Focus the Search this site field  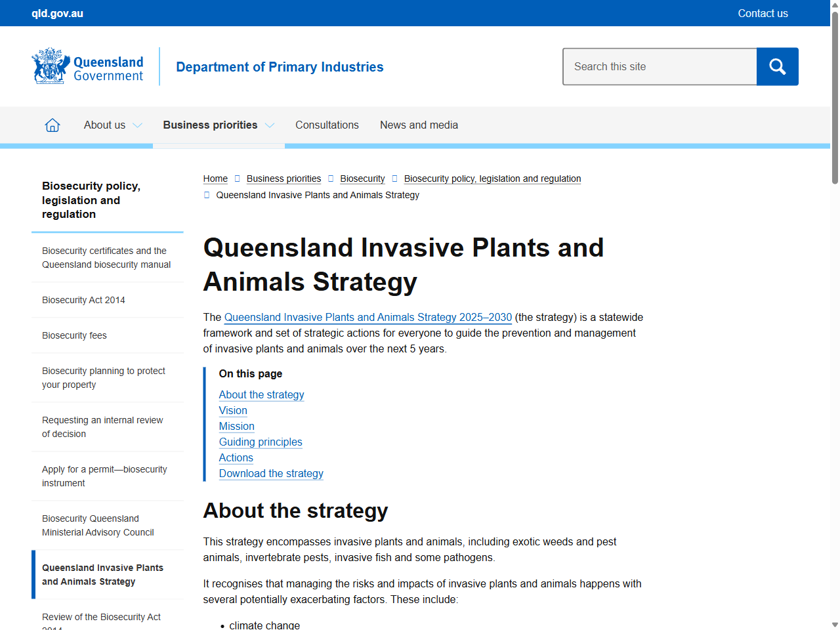660,66
